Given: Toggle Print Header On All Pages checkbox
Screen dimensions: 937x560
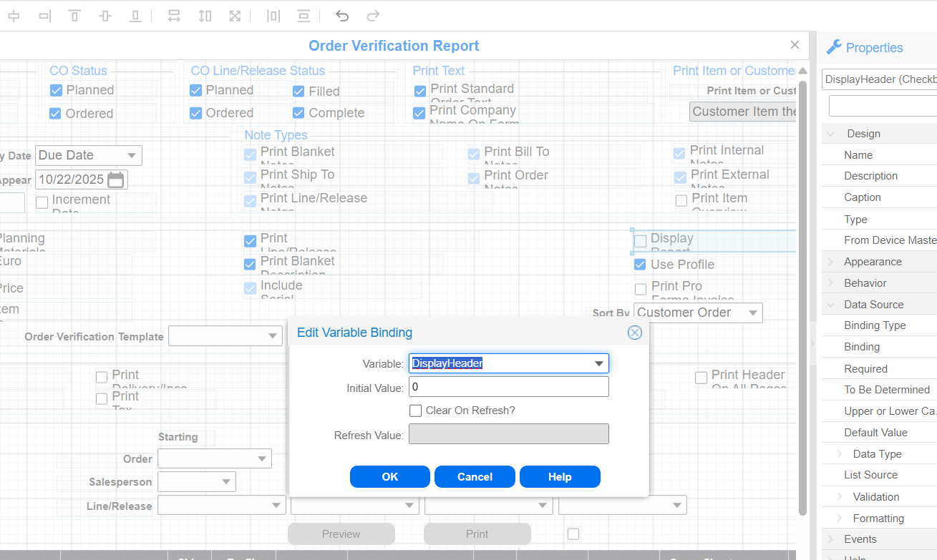Looking at the screenshot, I should (x=701, y=378).
